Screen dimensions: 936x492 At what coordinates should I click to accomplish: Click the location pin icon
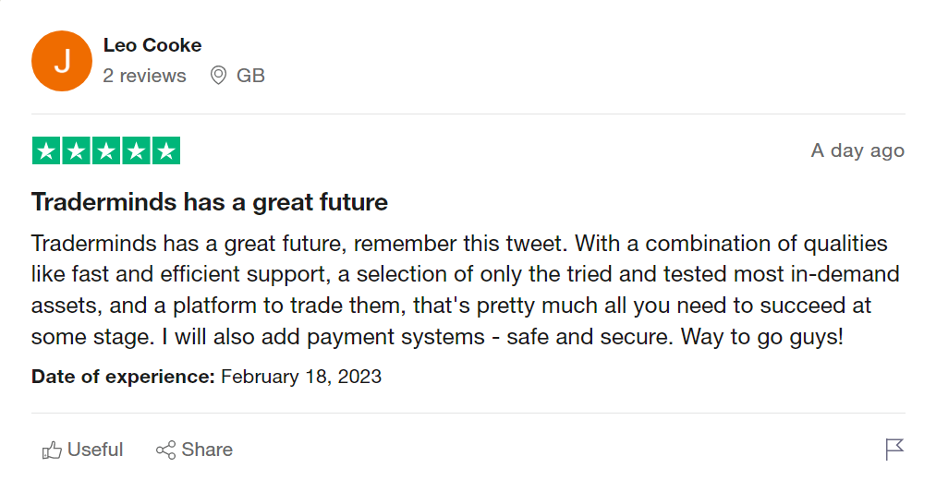(219, 75)
